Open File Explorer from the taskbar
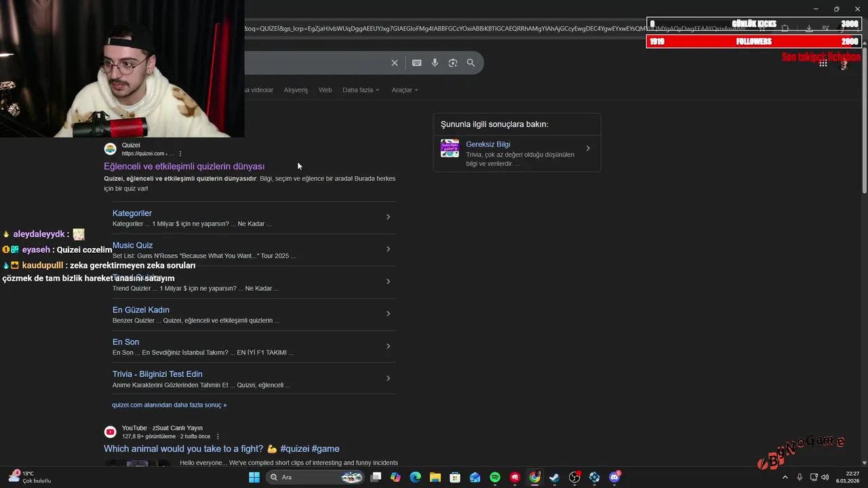The width and height of the screenshot is (868, 488). click(x=435, y=477)
